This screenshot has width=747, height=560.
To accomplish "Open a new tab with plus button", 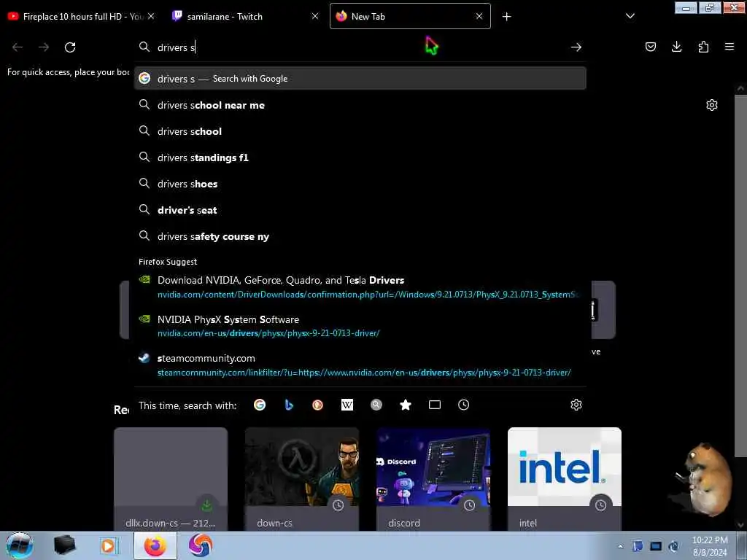I will click(x=506, y=17).
